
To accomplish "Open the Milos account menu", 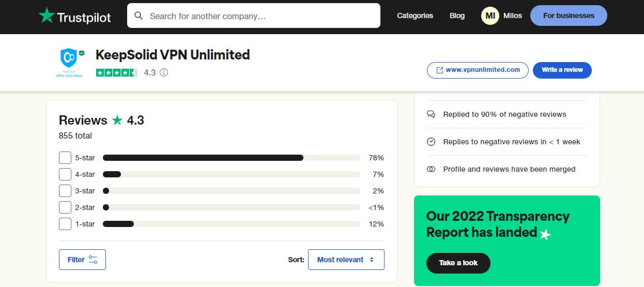I will pos(513,16).
